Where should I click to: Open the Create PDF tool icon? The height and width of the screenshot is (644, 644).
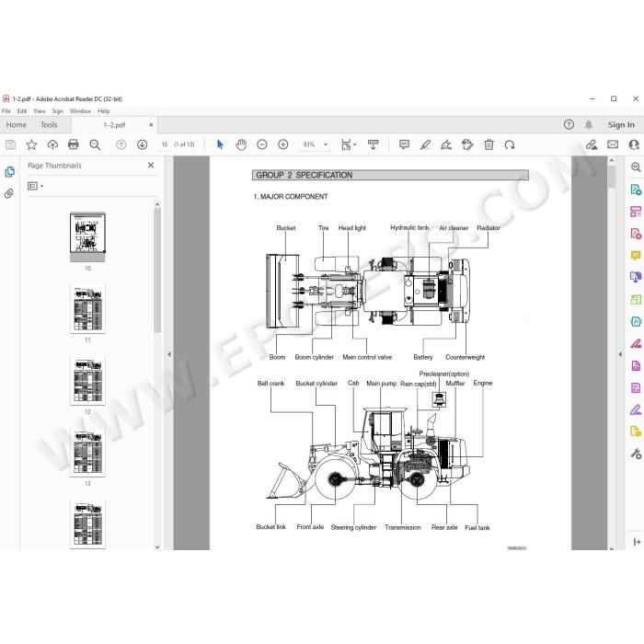pyautogui.click(x=636, y=234)
